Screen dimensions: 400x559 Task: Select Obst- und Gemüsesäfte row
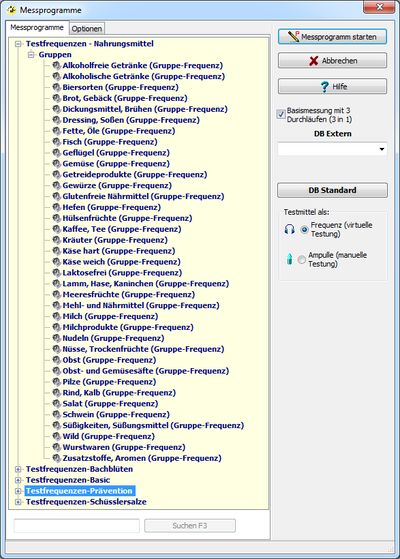click(146, 371)
